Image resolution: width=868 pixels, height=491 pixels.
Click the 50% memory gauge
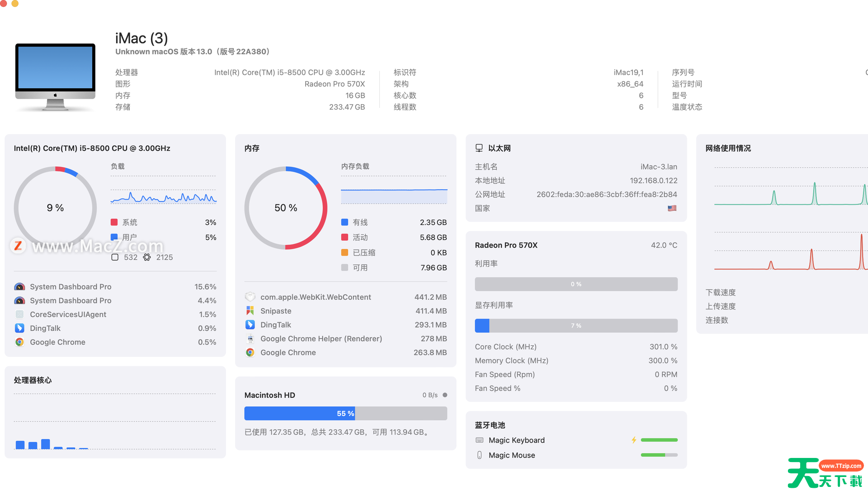[x=286, y=208]
